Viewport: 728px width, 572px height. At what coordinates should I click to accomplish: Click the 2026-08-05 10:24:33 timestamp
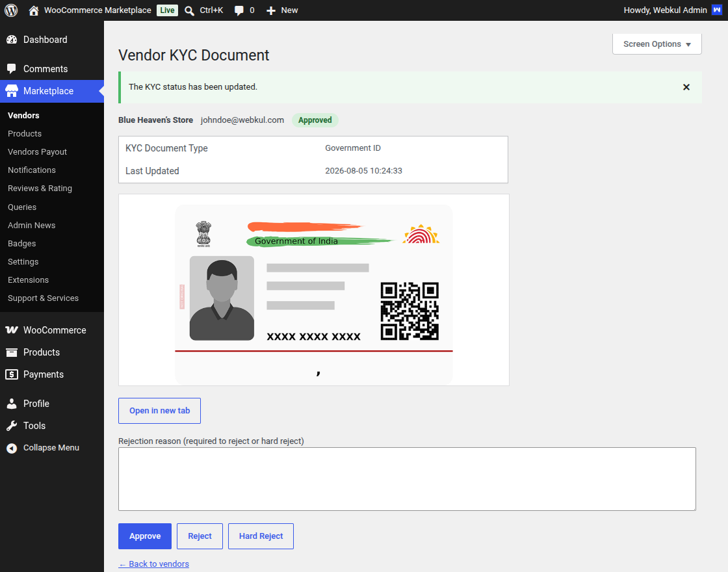pyautogui.click(x=363, y=171)
